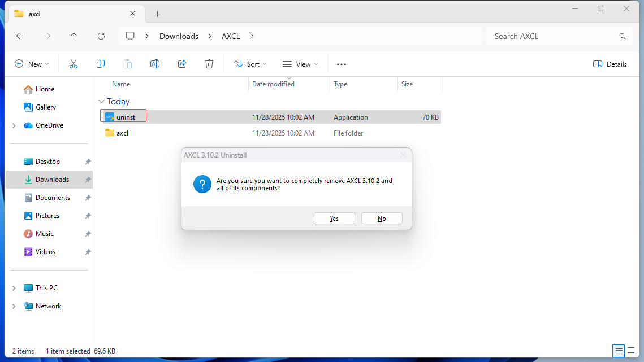The width and height of the screenshot is (644, 362).
Task: Switch to large thumbnails view in status bar
Action: (631, 351)
